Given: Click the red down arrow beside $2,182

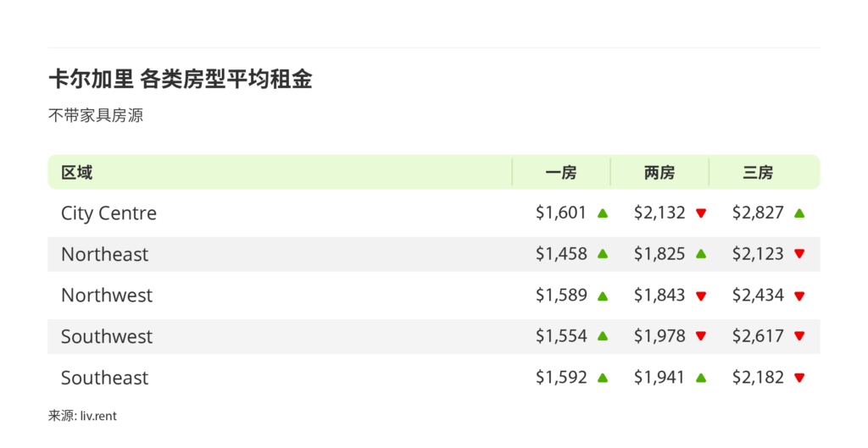Looking at the screenshot, I should click(799, 378).
